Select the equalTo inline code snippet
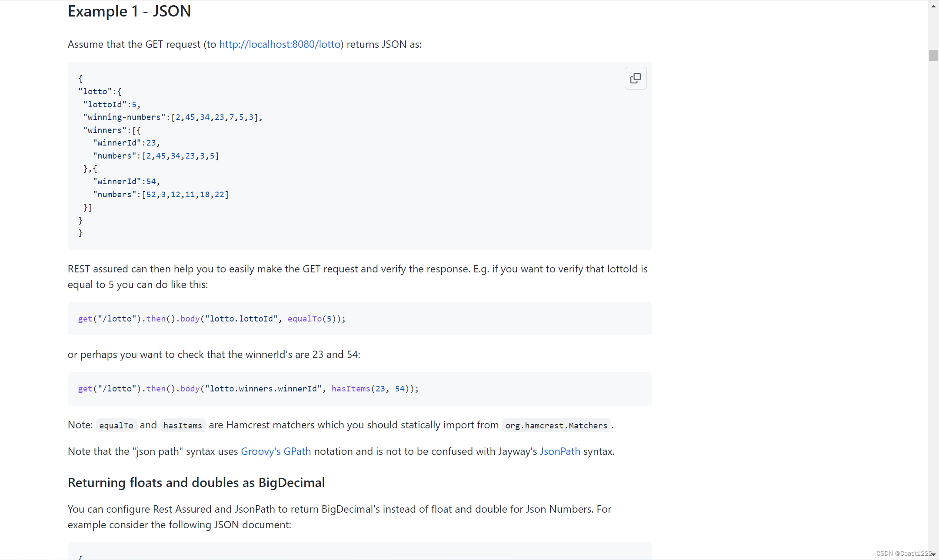The height and width of the screenshot is (560, 939). 116,425
